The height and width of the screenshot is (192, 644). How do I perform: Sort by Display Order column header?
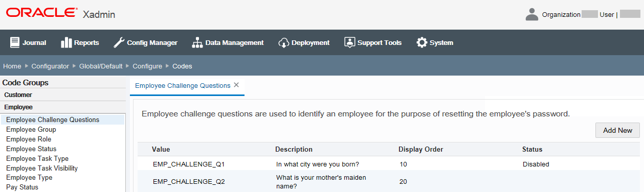pos(421,149)
